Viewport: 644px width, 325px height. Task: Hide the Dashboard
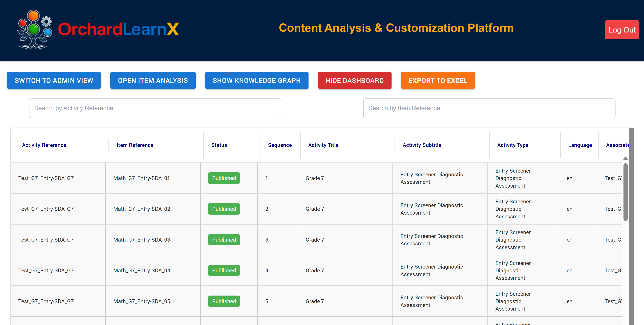point(354,80)
